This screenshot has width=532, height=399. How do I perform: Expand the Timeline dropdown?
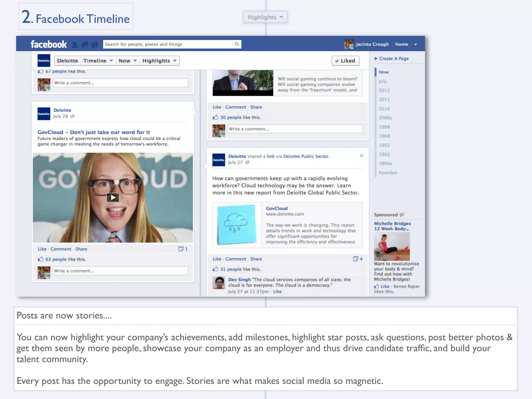(x=98, y=61)
